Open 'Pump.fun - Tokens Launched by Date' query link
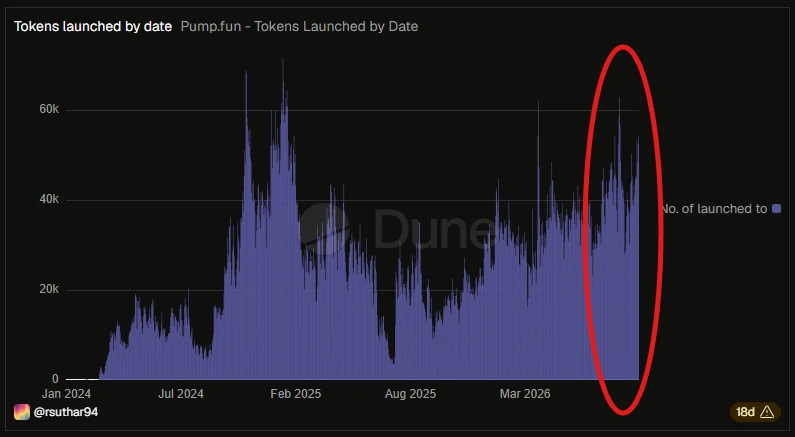 [x=299, y=26]
